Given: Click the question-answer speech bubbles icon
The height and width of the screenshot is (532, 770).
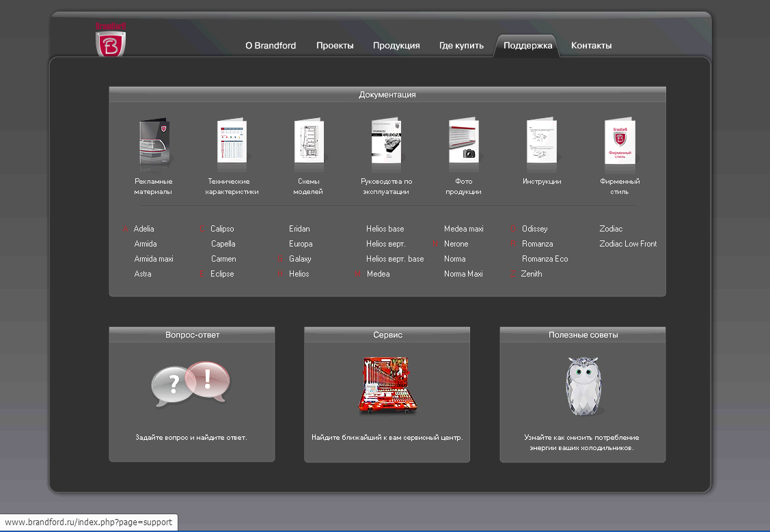Looking at the screenshot, I should [x=191, y=384].
